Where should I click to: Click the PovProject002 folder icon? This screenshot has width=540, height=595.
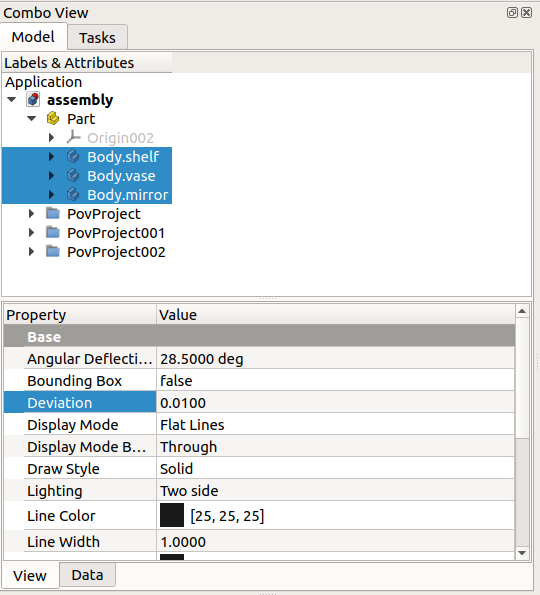(x=53, y=251)
